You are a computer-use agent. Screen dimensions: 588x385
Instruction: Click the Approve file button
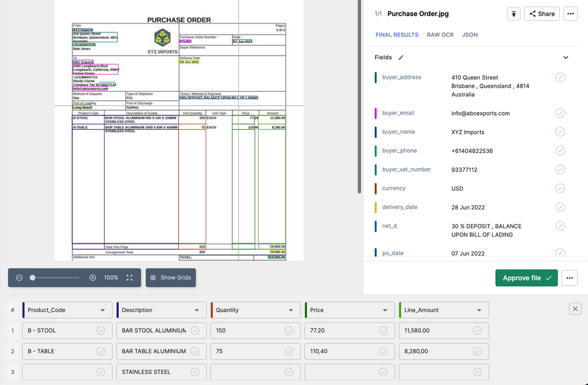[x=526, y=278]
